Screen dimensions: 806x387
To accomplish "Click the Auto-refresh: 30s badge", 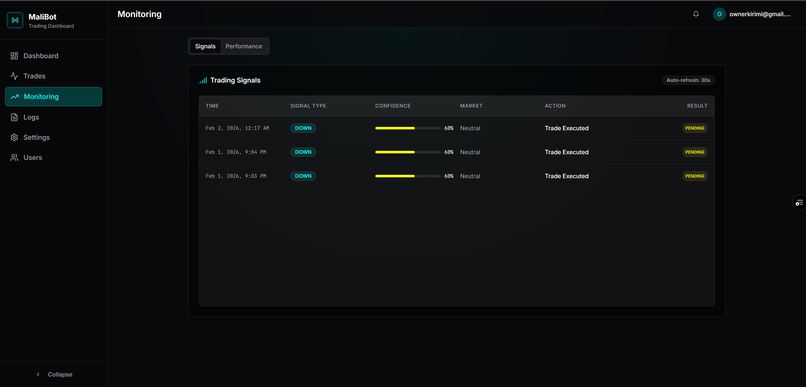I will click(688, 80).
